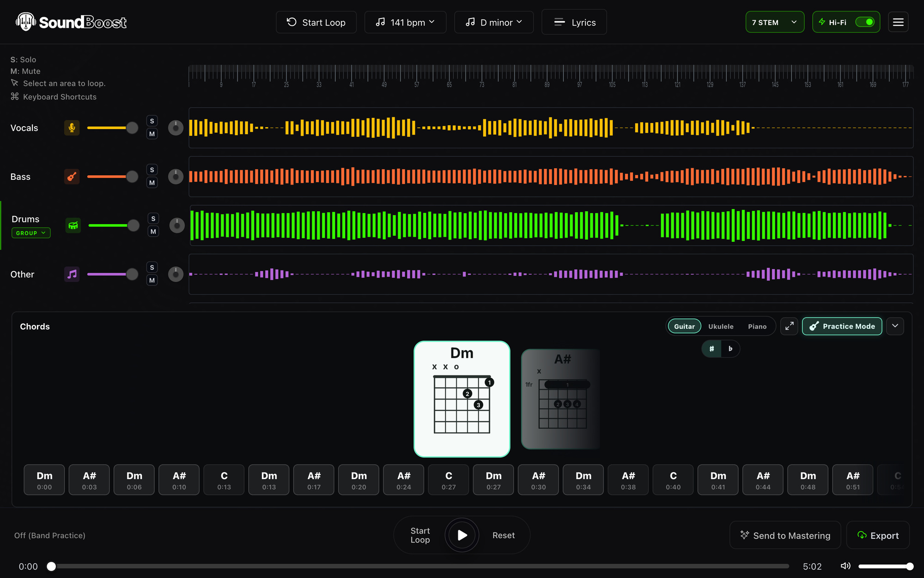Click the Vocals microphone icon
The width and height of the screenshot is (924, 578).
[x=72, y=128]
